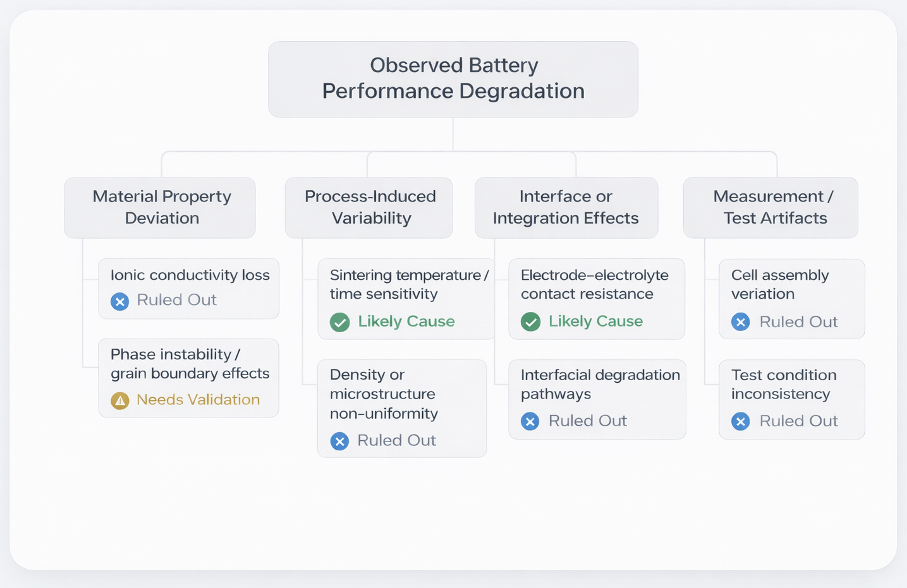Select the Process-Induced Variability category node
This screenshot has width=907, height=588.
click(369, 207)
